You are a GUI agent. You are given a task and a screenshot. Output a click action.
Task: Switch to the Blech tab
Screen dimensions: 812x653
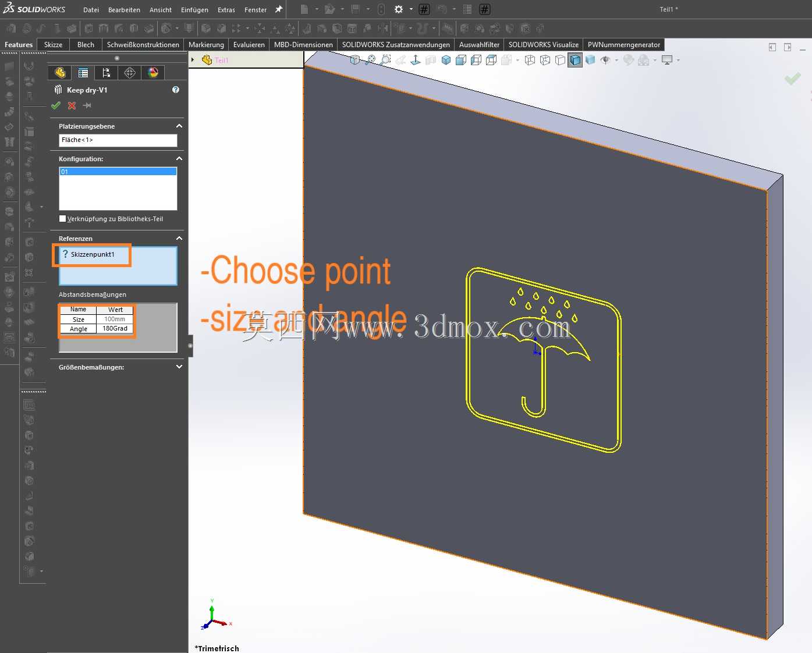point(86,45)
